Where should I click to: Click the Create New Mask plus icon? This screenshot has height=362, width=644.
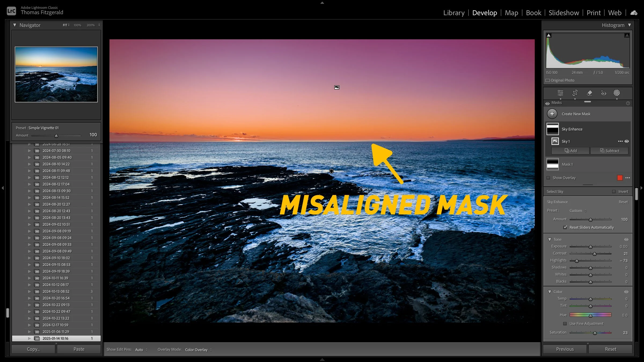tap(552, 114)
